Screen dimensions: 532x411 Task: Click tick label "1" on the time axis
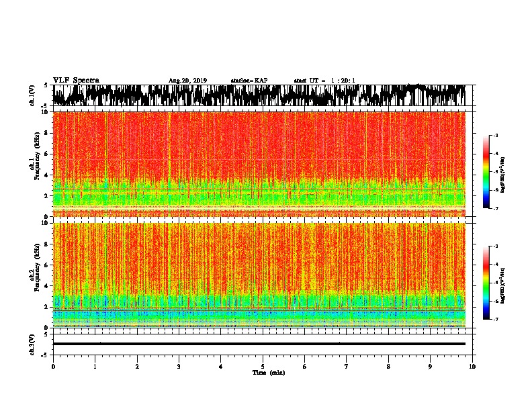point(95,366)
